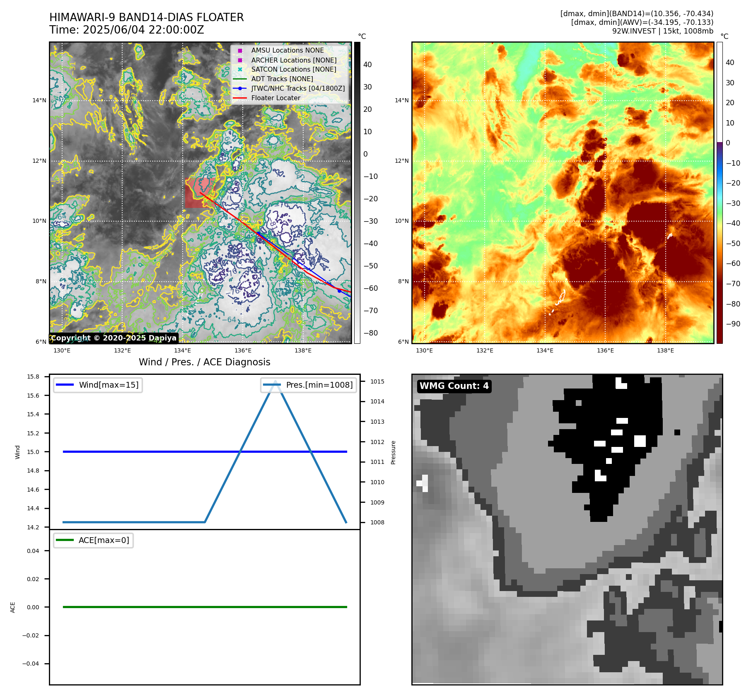Click the AWV dmax dmin values line
This screenshot has height=700, width=751.
pos(642,22)
